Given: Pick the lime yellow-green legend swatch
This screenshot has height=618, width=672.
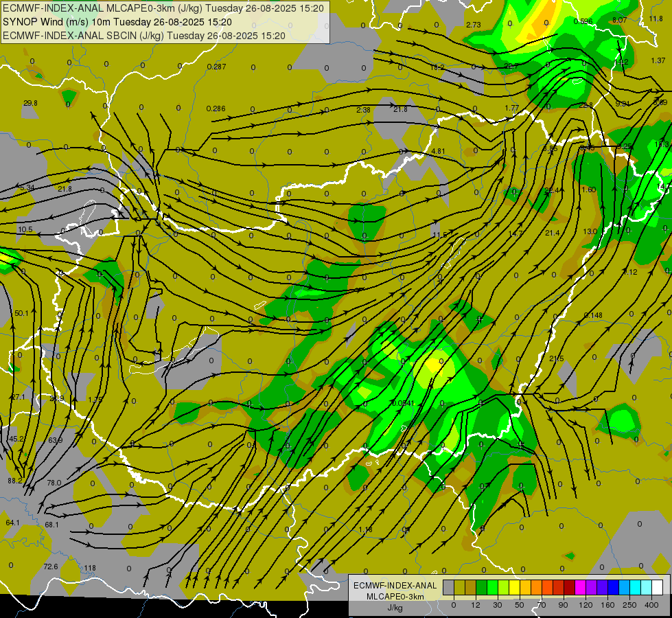Looking at the screenshot, I should click(504, 587).
